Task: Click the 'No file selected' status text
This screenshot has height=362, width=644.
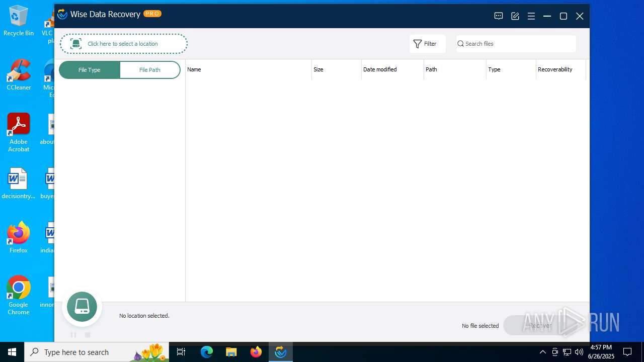Action: click(480, 326)
